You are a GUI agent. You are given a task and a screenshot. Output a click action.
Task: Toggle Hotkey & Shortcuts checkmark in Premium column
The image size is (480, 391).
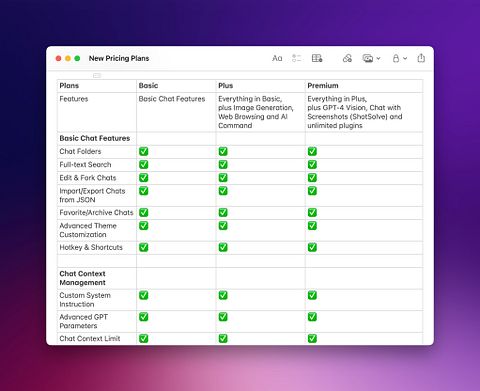(312, 247)
